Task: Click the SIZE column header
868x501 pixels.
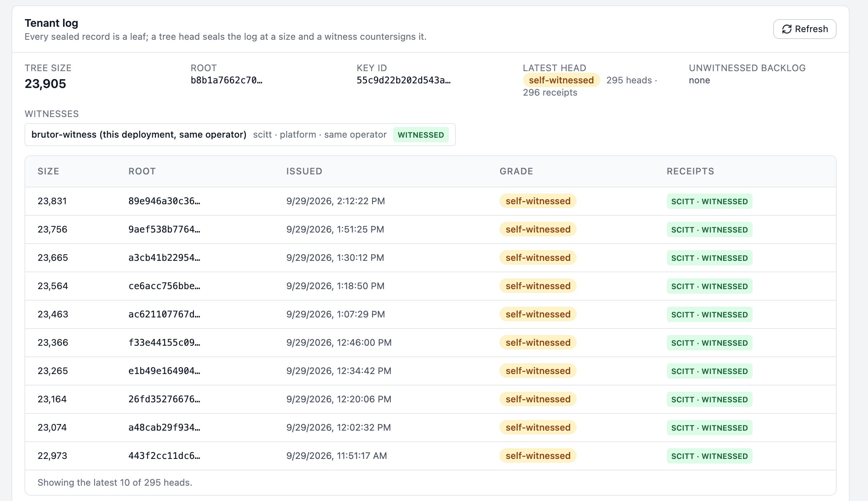Action: coord(48,171)
